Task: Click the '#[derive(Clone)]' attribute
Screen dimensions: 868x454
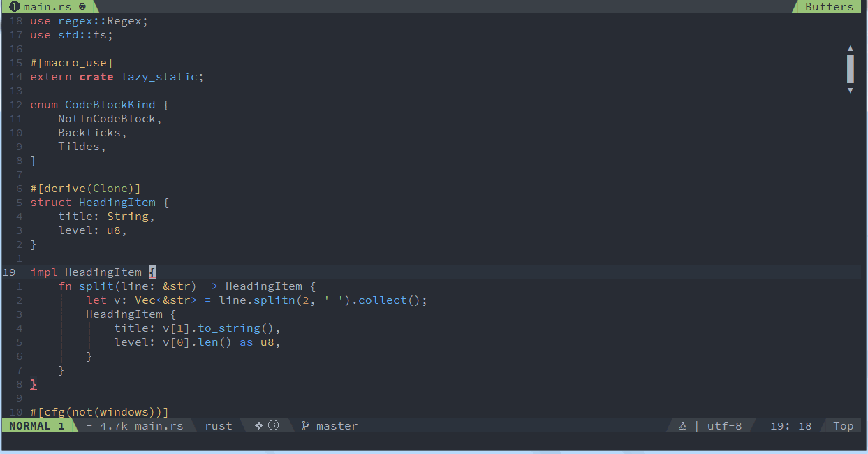Action: click(85, 189)
